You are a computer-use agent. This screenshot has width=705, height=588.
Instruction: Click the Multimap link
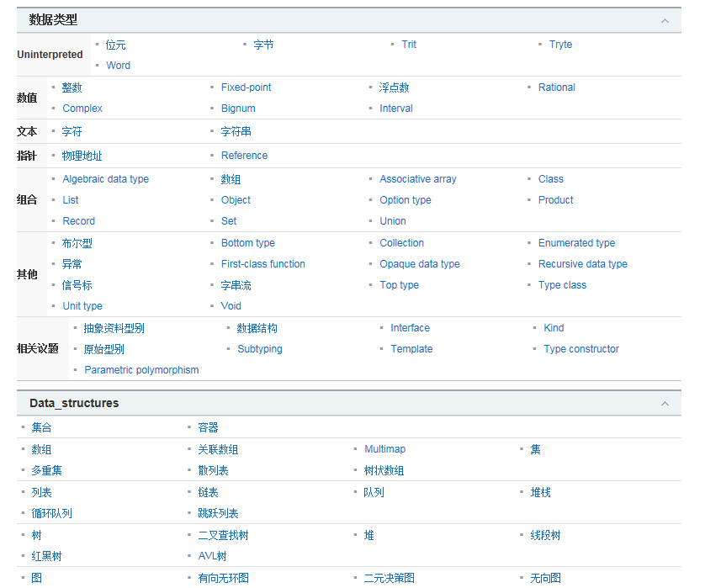tap(384, 449)
